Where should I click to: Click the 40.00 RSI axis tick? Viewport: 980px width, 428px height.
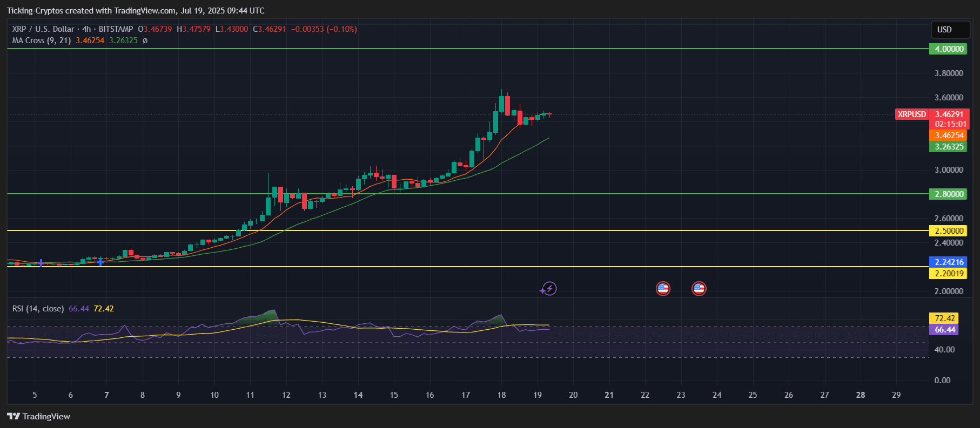coord(944,350)
